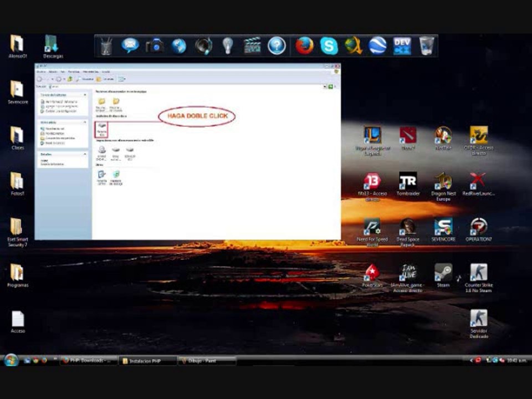532x399 pixels.
Task: Open the blue globe dock icon
Action: click(x=179, y=46)
